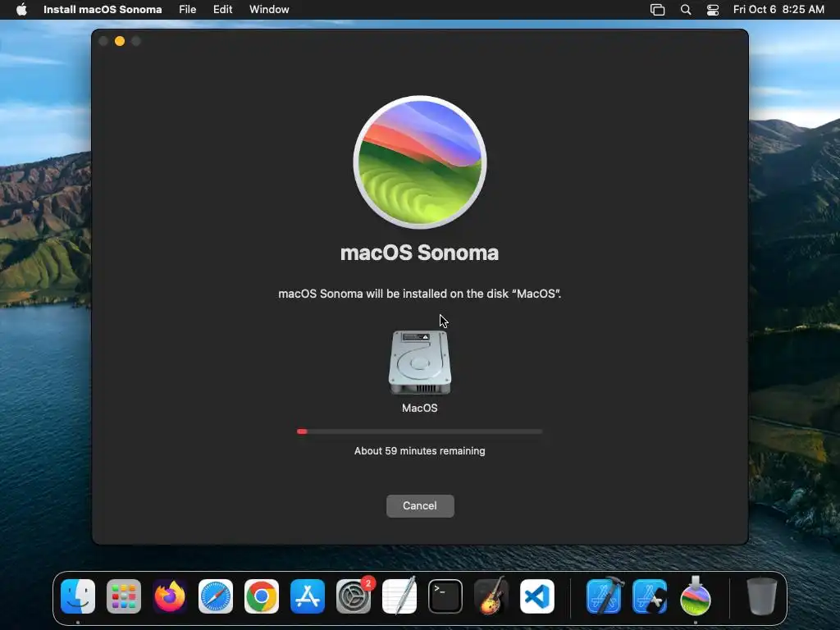Click Install macOS Sonoma Dock icon

tap(696, 596)
